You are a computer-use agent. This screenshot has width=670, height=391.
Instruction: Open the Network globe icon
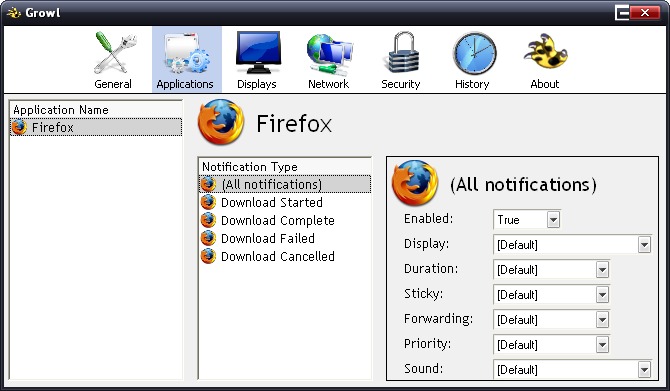click(x=329, y=55)
